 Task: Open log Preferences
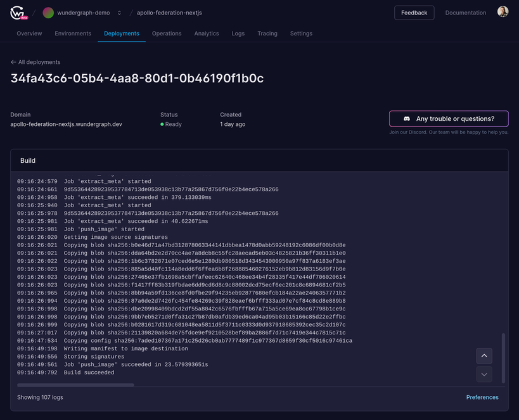click(482, 397)
